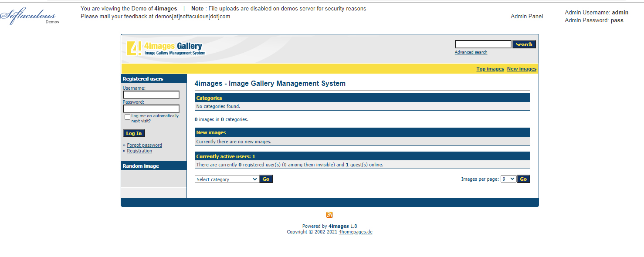
Task: Click the 'Powered by 4images 1.8' text
Action: point(329,226)
